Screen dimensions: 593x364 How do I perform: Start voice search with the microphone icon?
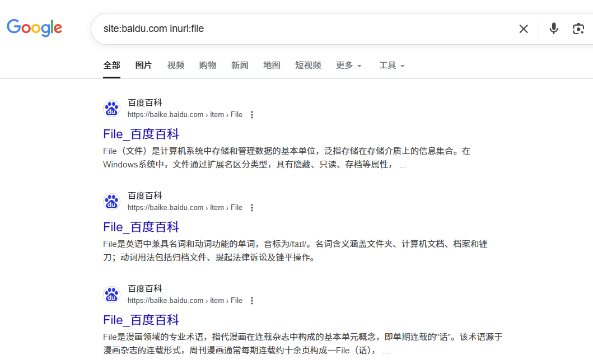coord(554,29)
